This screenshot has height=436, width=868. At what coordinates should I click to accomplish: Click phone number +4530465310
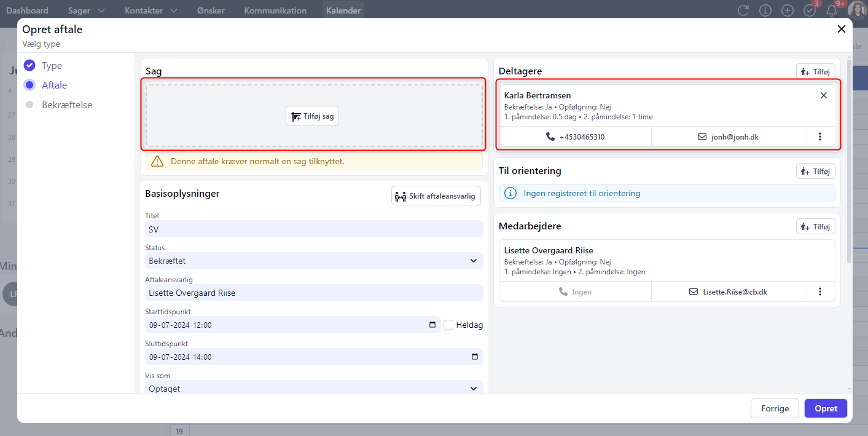click(575, 137)
